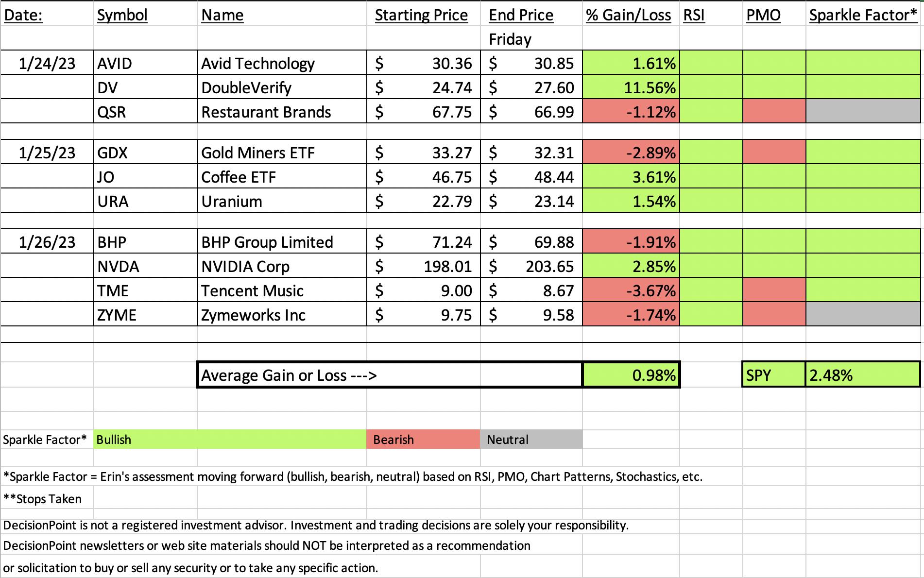Image resolution: width=924 pixels, height=578 pixels.
Task: Select the BHP Group Limited name cell
Action: 282,242
